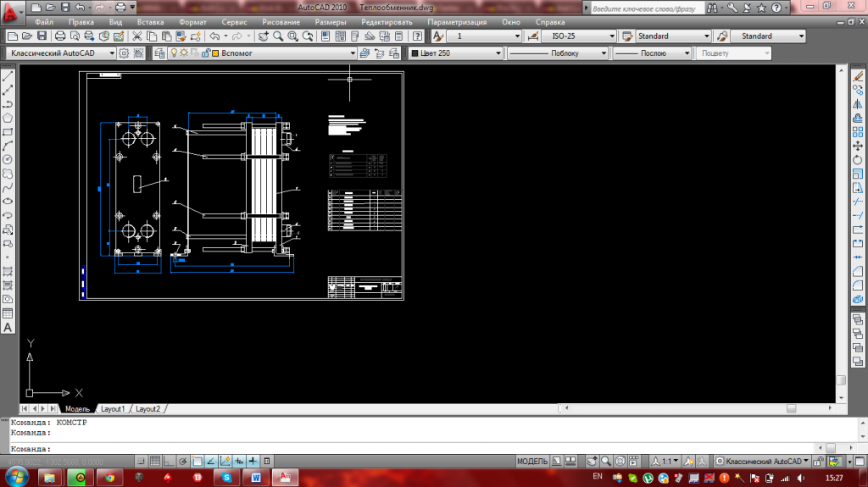This screenshot has width=868, height=487.
Task: Select the Pan realtime tool
Action: pos(264,36)
